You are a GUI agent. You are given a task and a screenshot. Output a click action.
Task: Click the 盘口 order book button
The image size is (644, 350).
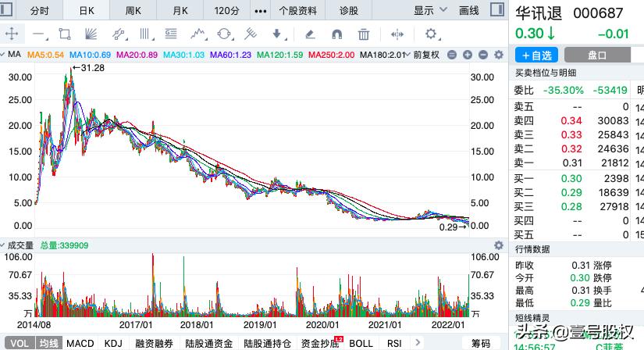coord(597,55)
